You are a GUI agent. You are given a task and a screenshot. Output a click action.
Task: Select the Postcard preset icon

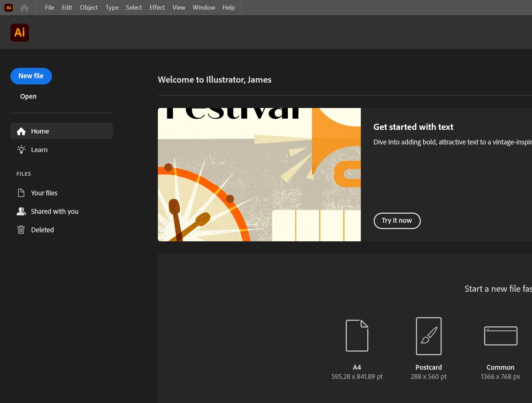click(429, 336)
